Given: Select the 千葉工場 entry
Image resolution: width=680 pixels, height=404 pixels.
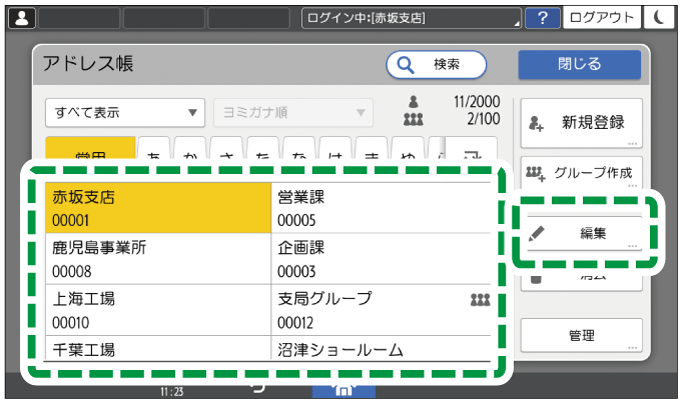Looking at the screenshot, I should (x=158, y=349).
